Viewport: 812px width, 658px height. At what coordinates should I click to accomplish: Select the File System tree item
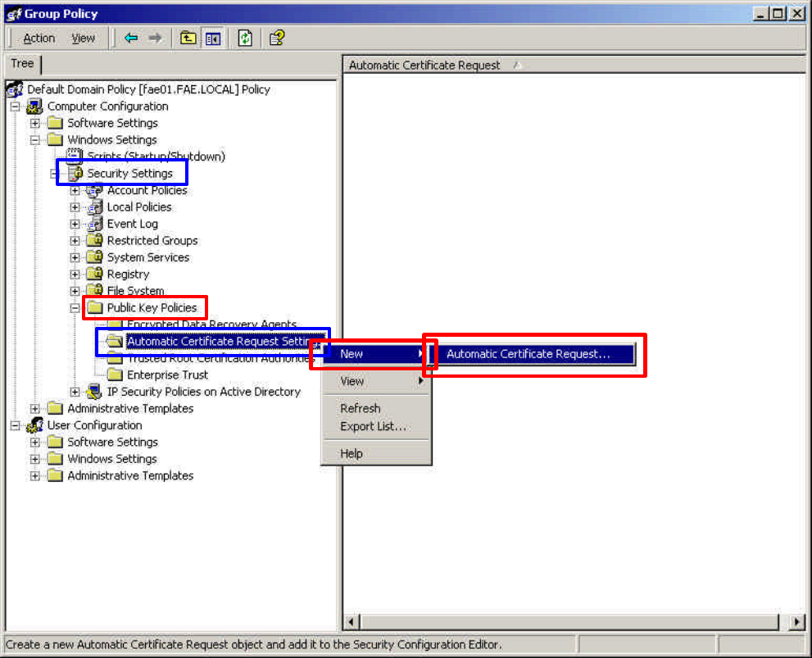[x=136, y=291]
